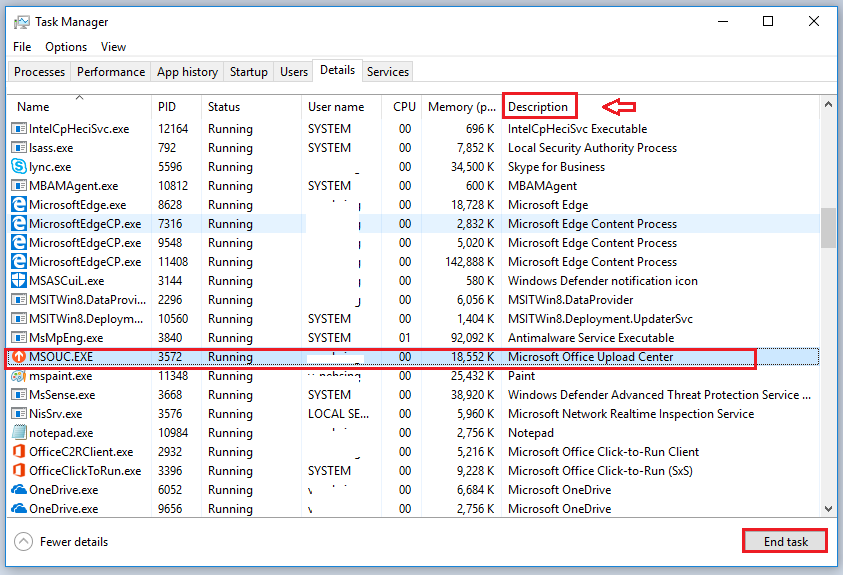Switch to the Performance tab

111,72
